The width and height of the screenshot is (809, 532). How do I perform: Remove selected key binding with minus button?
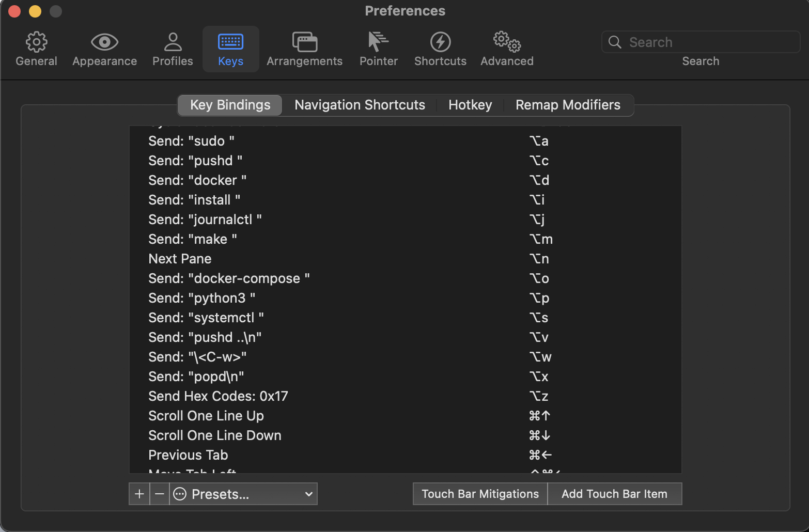[159, 494]
